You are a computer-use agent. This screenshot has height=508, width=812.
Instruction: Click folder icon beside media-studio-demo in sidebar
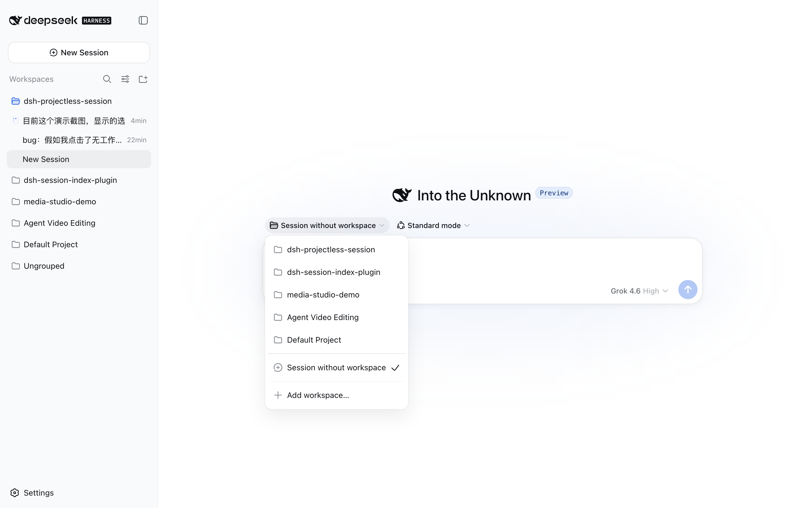[16, 202]
